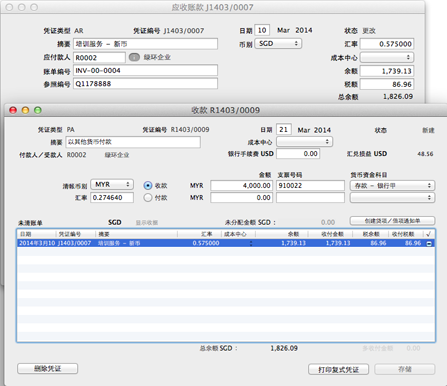Click the checkmark column header icon
The image size is (447, 386).
428,234
